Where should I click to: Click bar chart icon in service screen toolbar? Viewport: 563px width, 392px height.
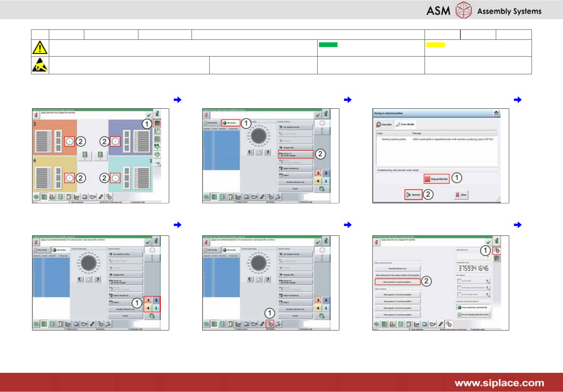392,324
